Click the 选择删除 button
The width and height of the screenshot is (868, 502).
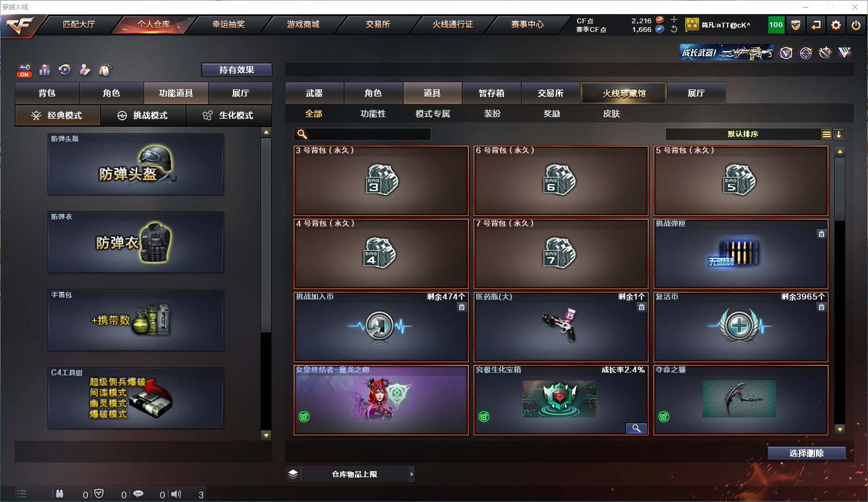[807, 453]
